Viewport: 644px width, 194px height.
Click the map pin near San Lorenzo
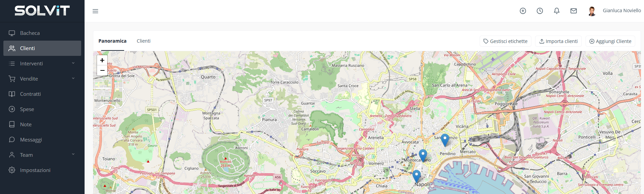coord(445,139)
